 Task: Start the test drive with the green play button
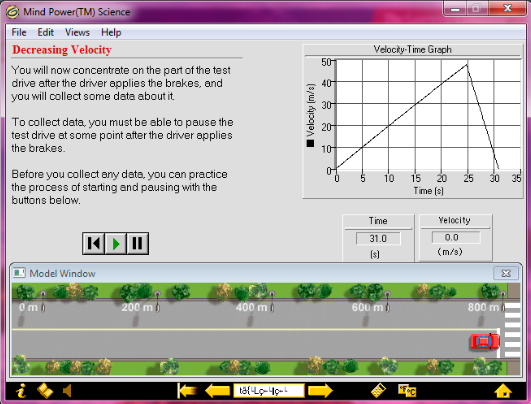pyautogui.click(x=115, y=243)
